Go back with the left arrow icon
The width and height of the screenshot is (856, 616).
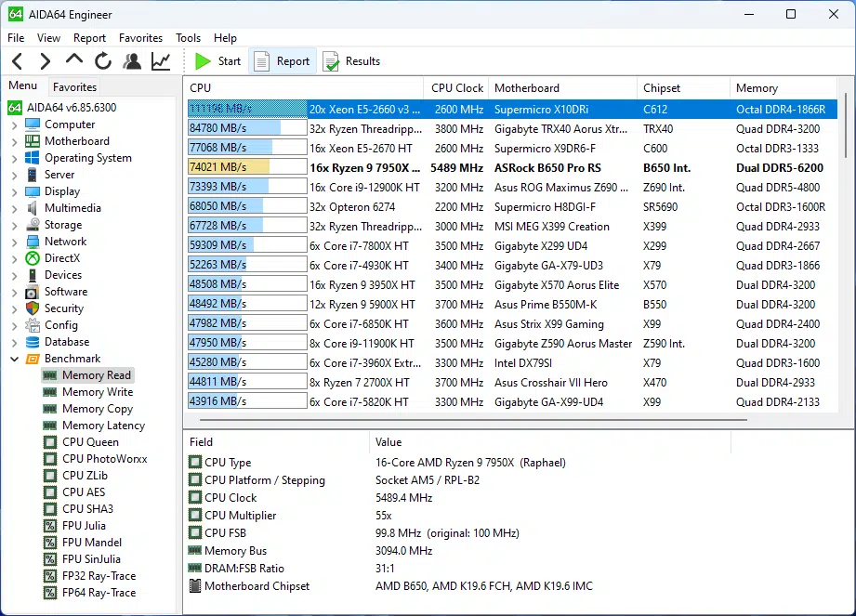(18, 61)
